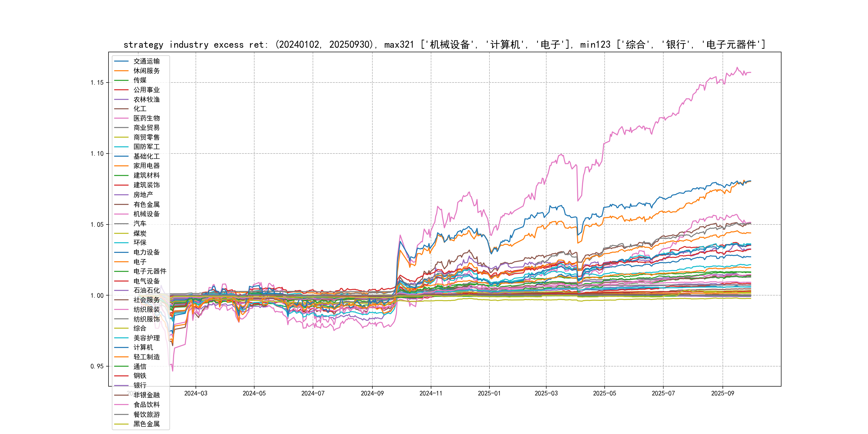Click the 1.15 y-axis tick label
868x434 pixels.
(x=97, y=83)
